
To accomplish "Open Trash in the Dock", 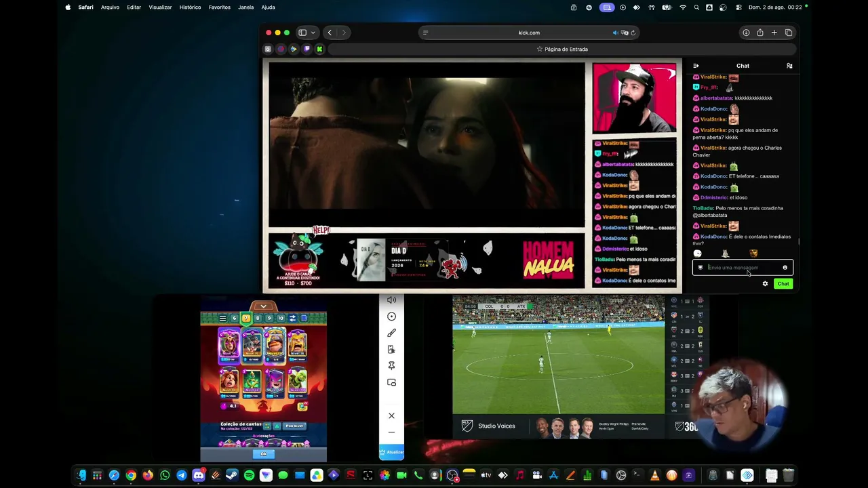I will tap(788, 475).
